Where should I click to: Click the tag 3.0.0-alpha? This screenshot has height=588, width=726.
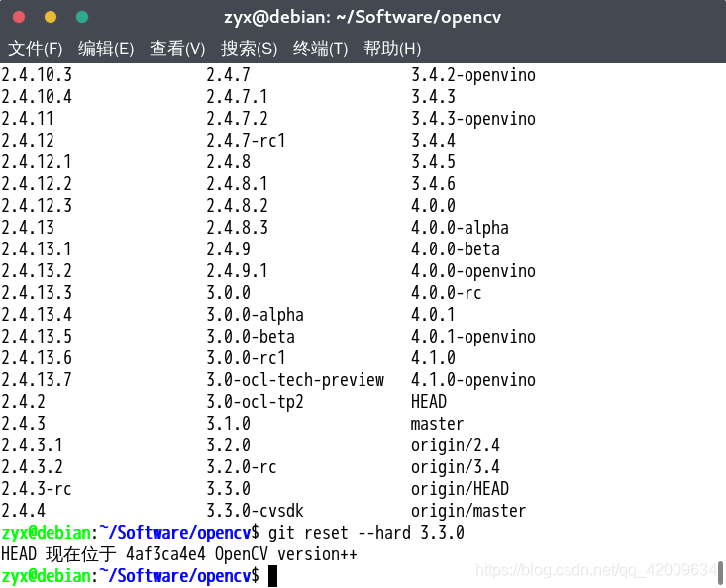[255, 315]
